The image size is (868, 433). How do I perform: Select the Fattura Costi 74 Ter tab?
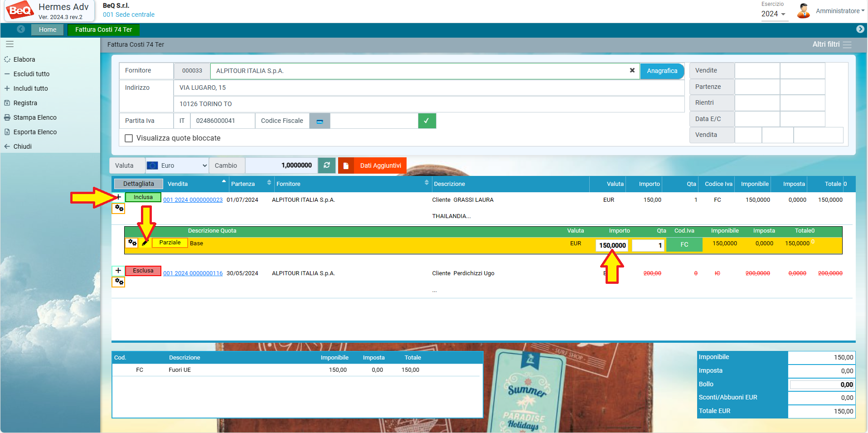click(104, 29)
